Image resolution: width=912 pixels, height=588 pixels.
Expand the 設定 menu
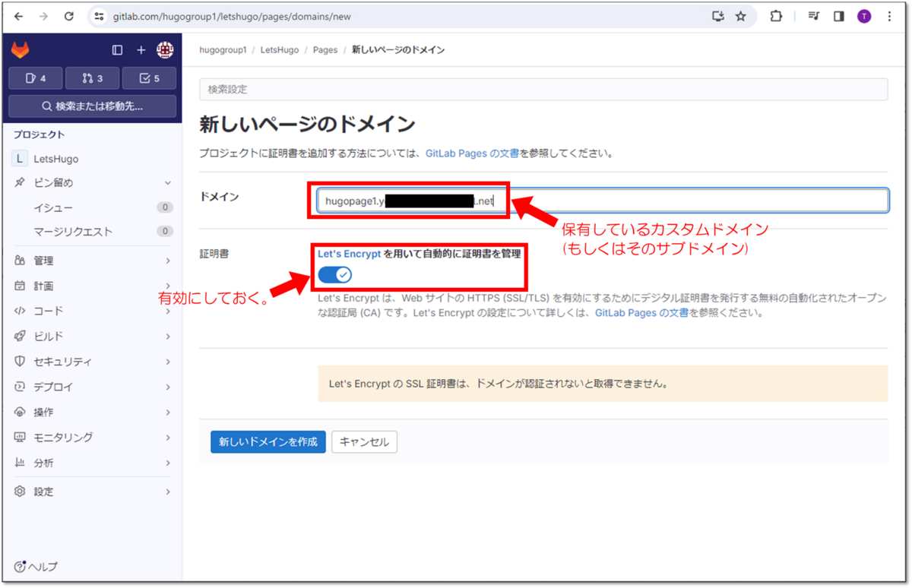point(92,492)
